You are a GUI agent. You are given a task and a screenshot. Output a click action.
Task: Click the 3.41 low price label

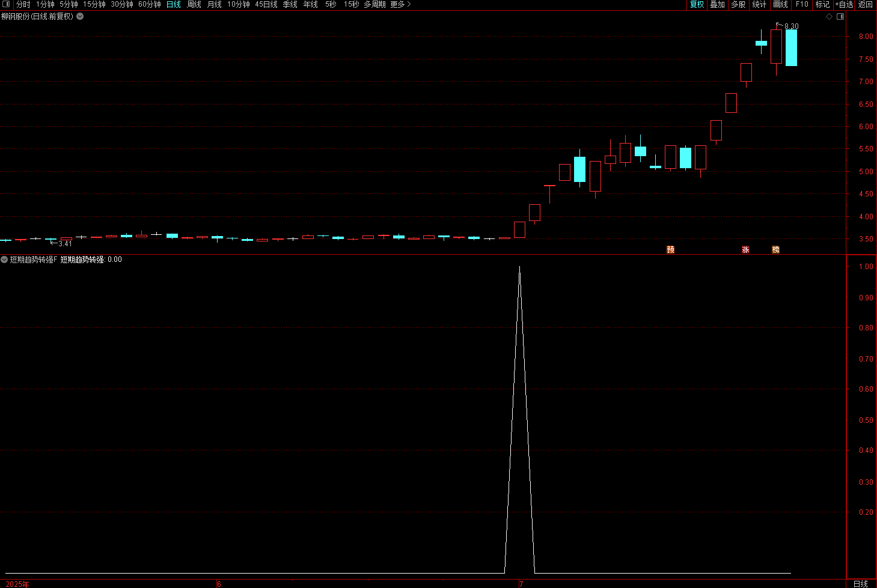click(66, 244)
